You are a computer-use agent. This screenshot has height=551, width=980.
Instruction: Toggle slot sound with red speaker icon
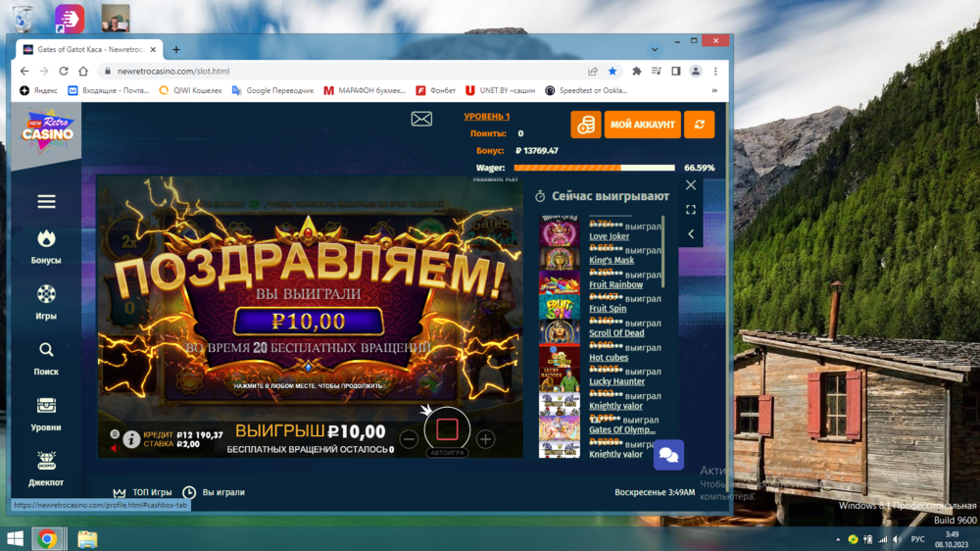tap(114, 448)
